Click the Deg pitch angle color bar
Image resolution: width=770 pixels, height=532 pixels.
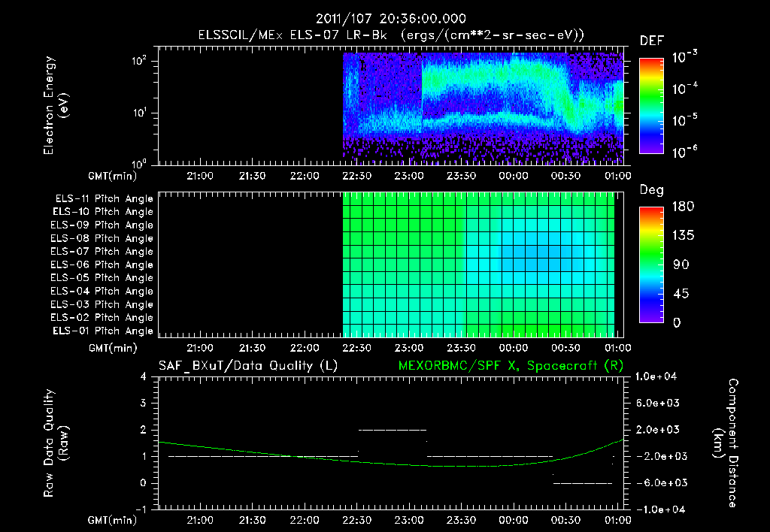pyautogui.click(x=651, y=264)
